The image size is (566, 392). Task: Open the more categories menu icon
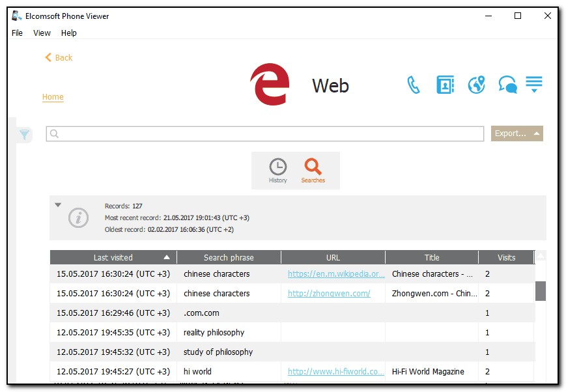click(534, 85)
